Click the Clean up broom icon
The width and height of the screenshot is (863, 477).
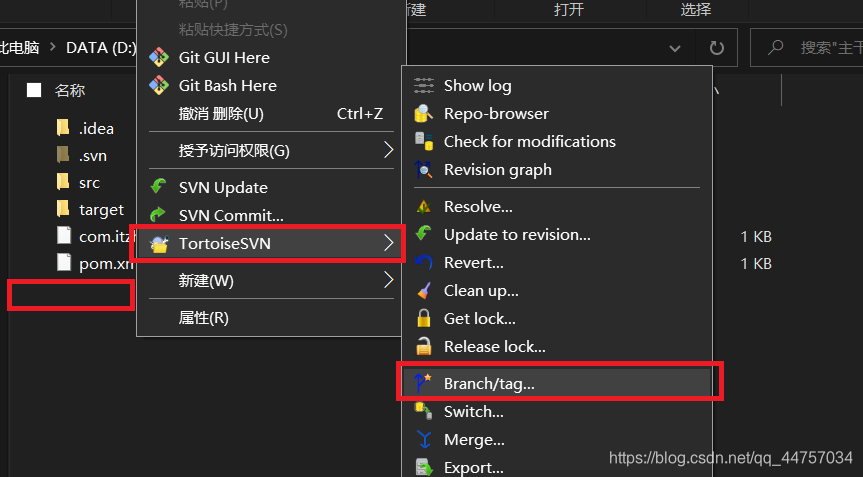tap(424, 291)
